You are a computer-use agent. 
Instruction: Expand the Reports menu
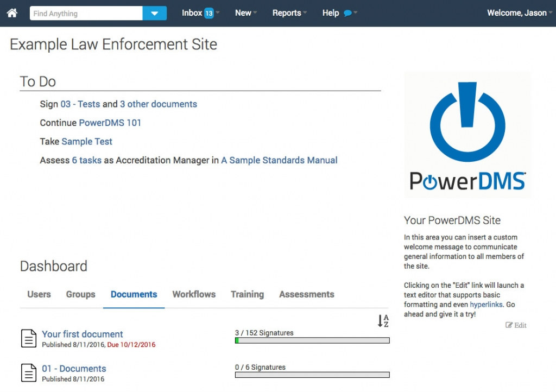click(x=289, y=13)
